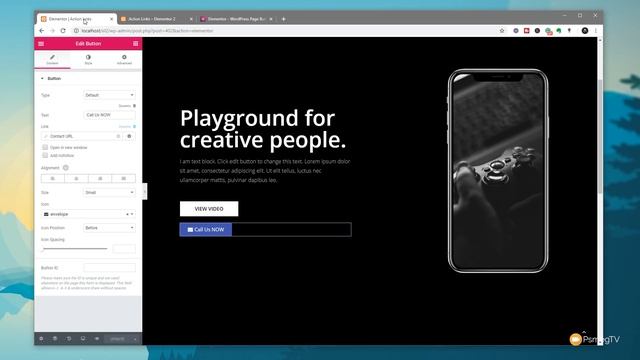Screen dimensions: 640x360
Task: Open responsive mode icon beside Alignment
Action: click(66, 168)
